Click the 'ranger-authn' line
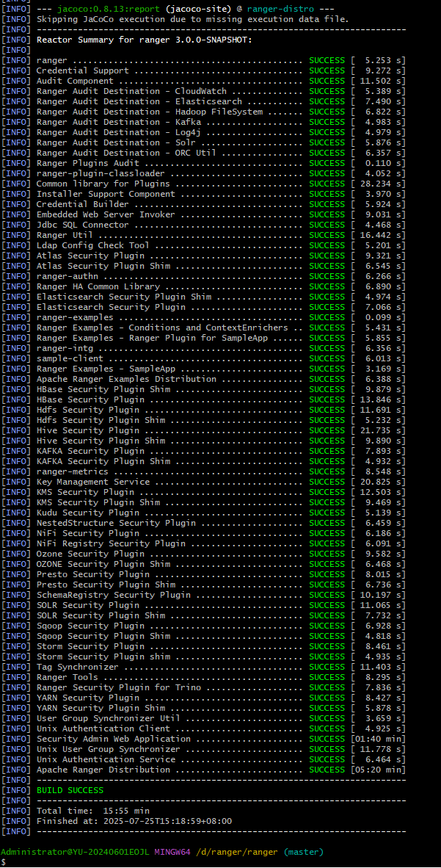 [x=204, y=275]
